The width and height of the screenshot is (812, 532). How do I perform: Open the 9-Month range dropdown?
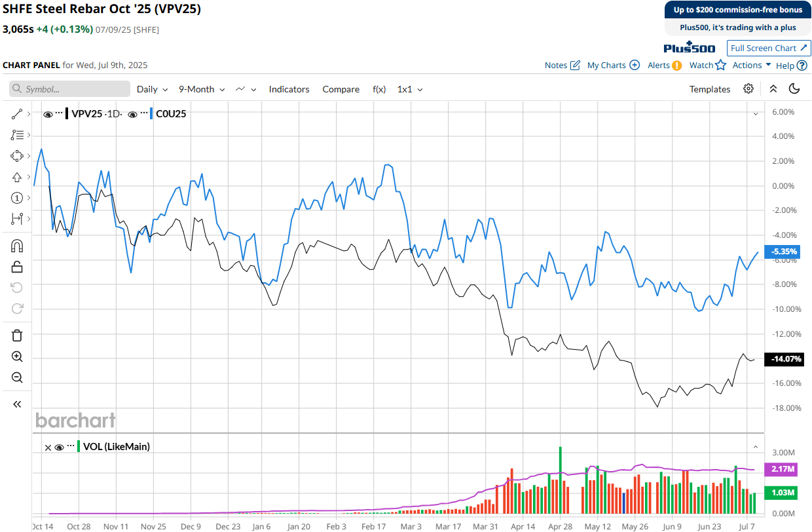point(202,89)
